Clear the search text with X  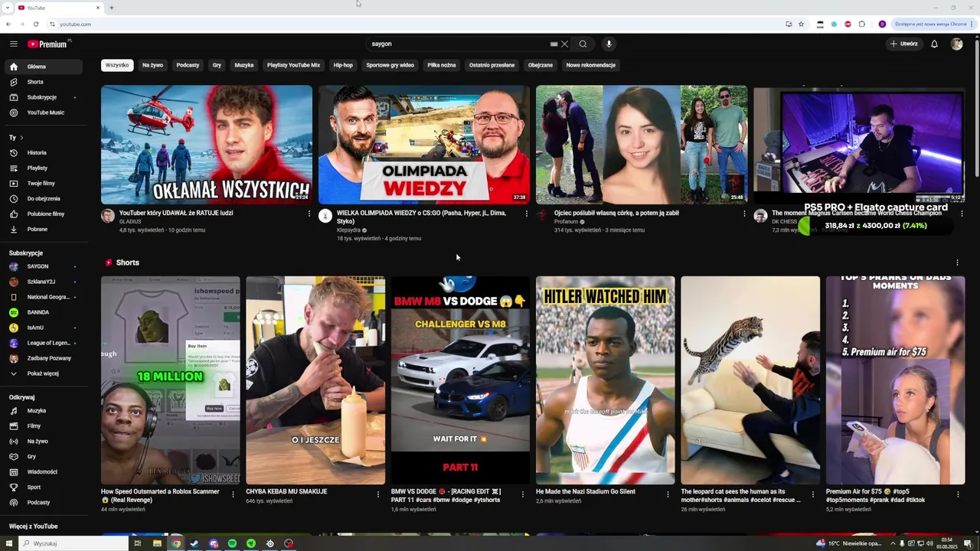[x=565, y=44]
